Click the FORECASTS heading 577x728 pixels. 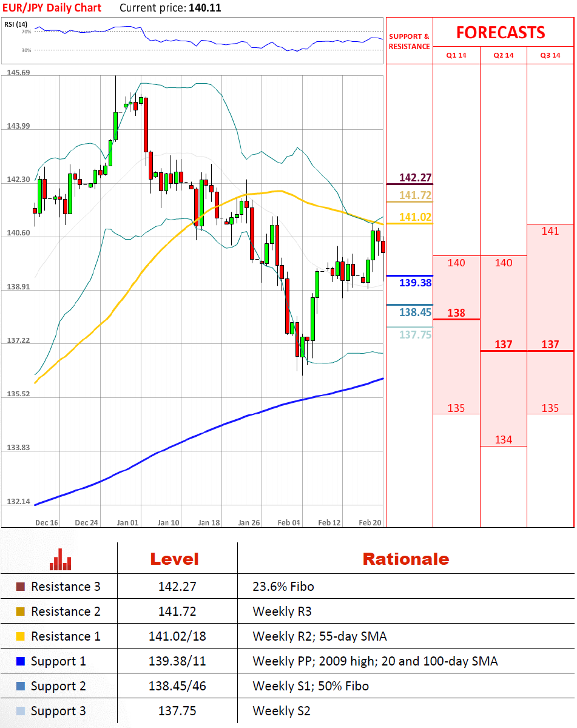click(x=501, y=32)
